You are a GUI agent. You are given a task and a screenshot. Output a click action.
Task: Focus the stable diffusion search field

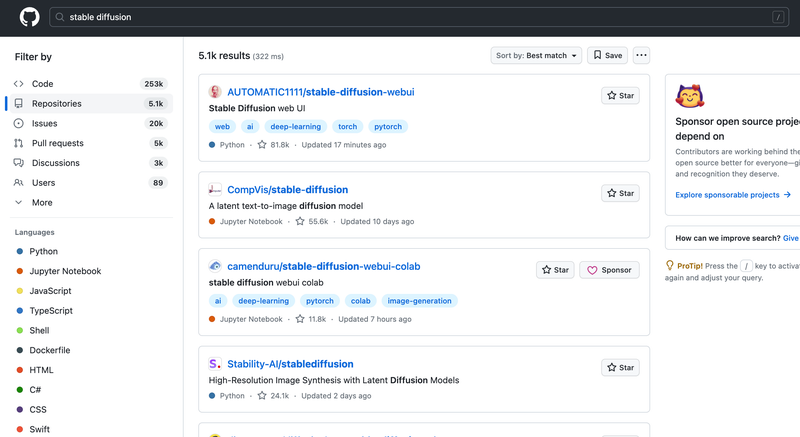click(419, 17)
